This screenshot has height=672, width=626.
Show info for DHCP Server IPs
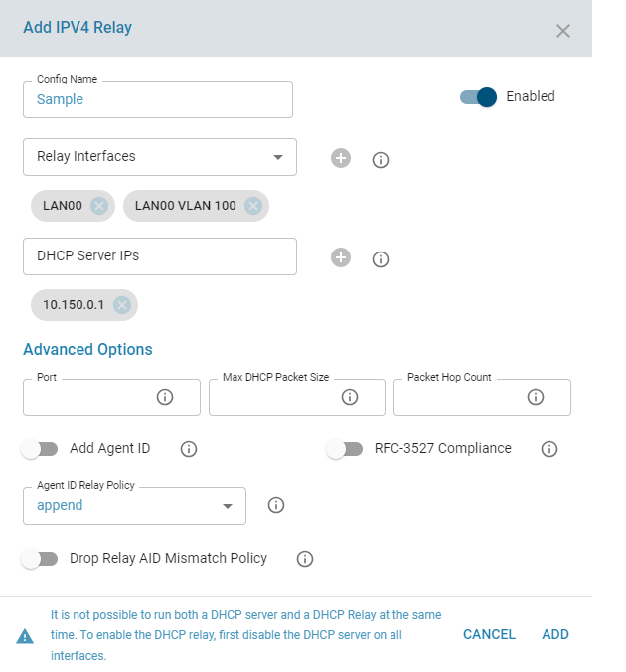(x=380, y=258)
